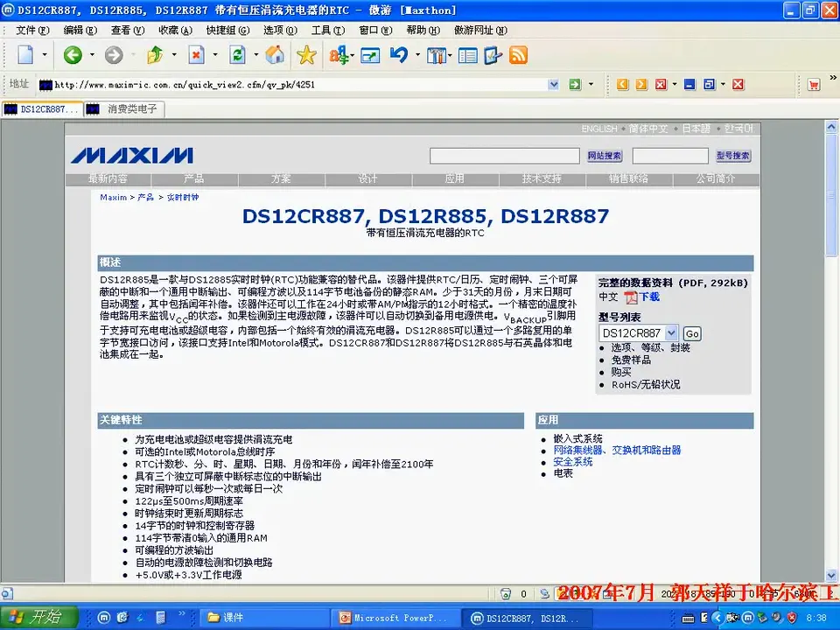The height and width of the screenshot is (630, 840).
Task: Click the 购买 list item
Action: click(x=621, y=373)
